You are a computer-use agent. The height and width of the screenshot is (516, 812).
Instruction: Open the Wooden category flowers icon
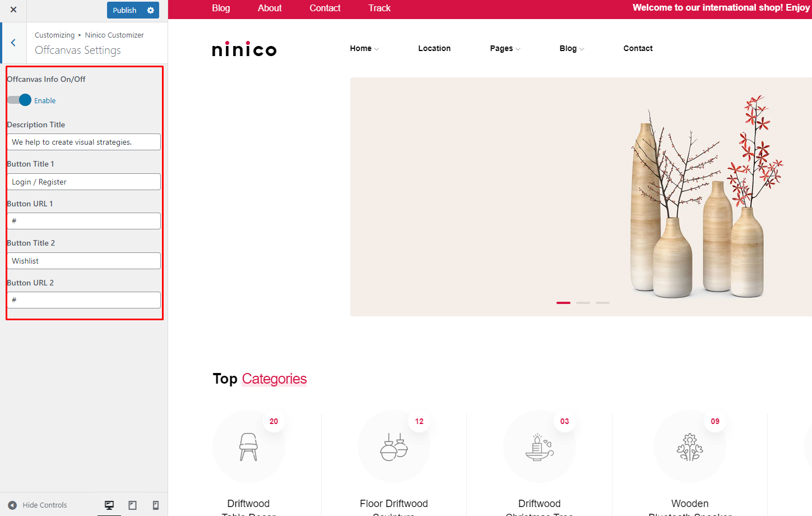690,446
